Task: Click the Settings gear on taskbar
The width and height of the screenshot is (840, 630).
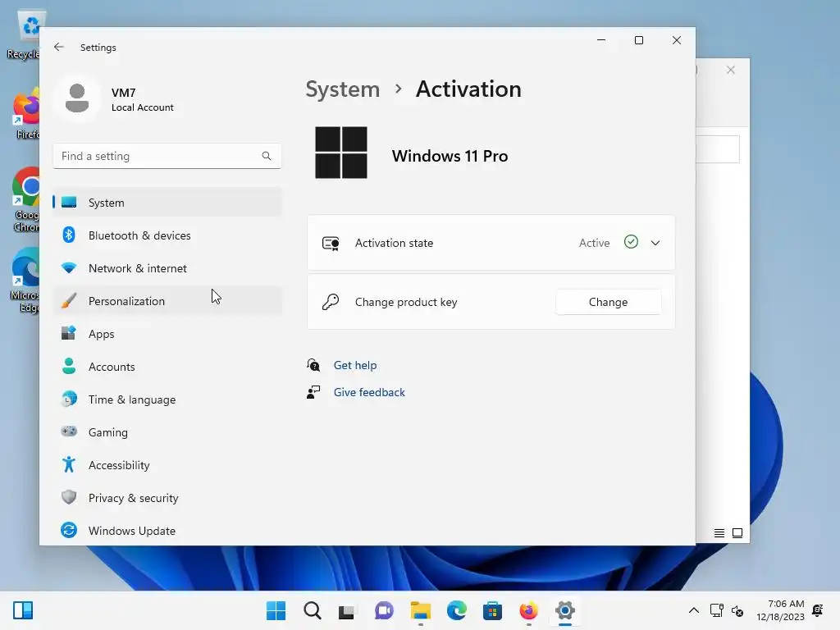Action: [564, 610]
